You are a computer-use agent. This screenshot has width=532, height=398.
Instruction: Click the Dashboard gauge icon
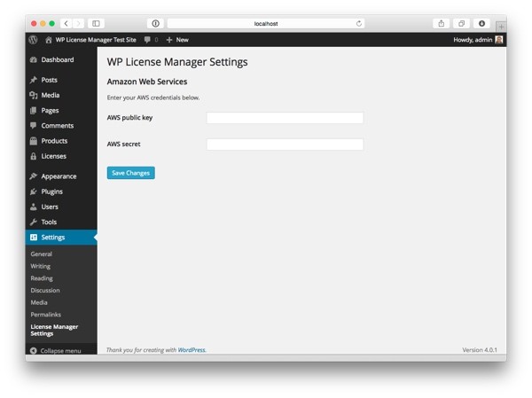point(34,59)
